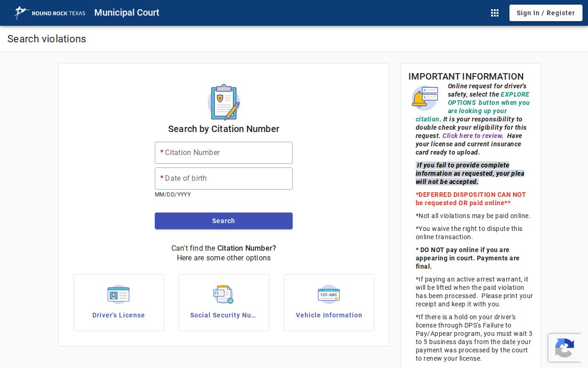The width and height of the screenshot is (588, 368).
Task: Click the Vehicle Information plate icon
Action: (329, 294)
